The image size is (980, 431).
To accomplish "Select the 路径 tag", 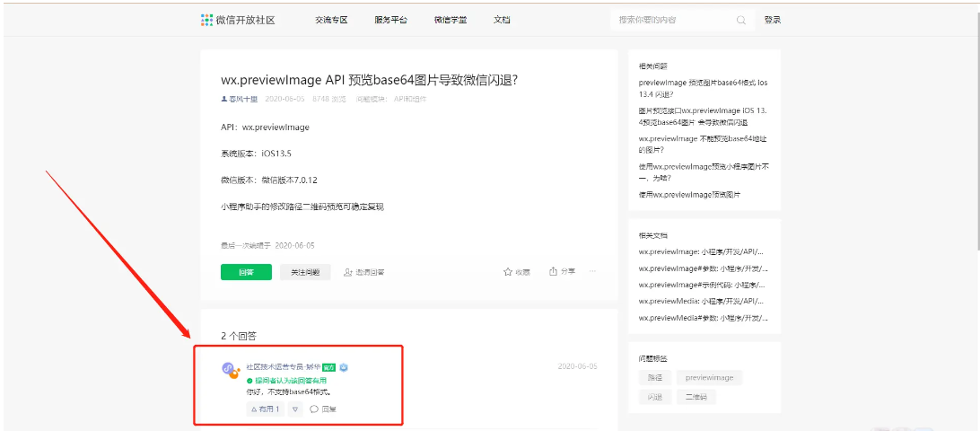I will coord(654,377).
